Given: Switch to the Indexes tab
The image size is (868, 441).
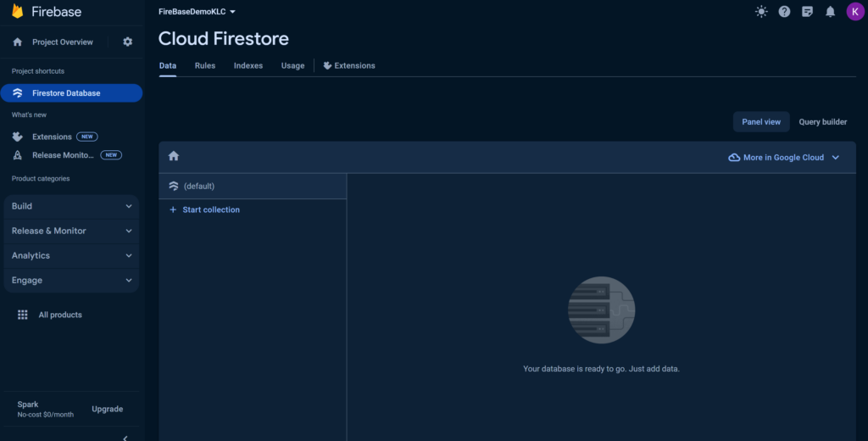Looking at the screenshot, I should 248,65.
